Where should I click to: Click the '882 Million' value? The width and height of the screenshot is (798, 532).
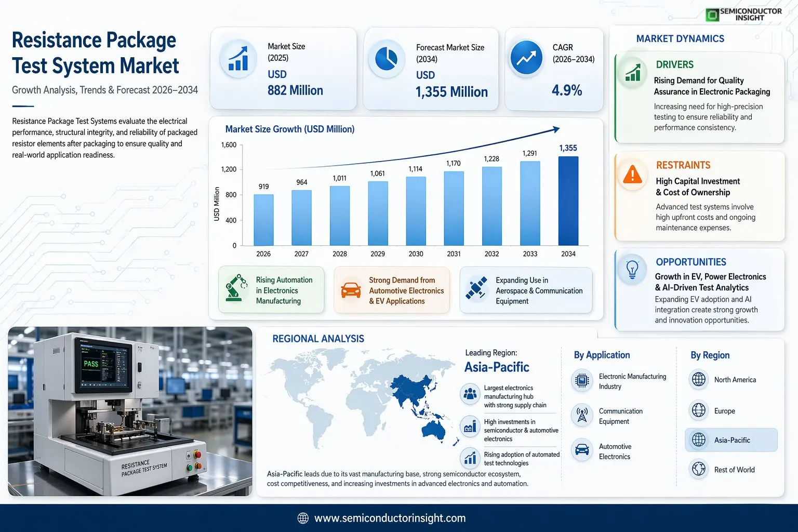pos(295,90)
